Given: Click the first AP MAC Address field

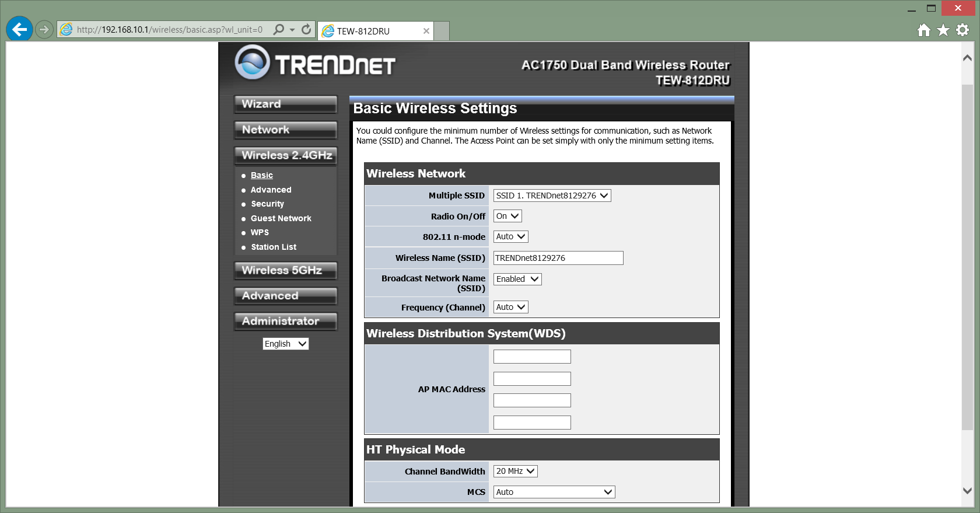Looking at the screenshot, I should click(x=532, y=357).
